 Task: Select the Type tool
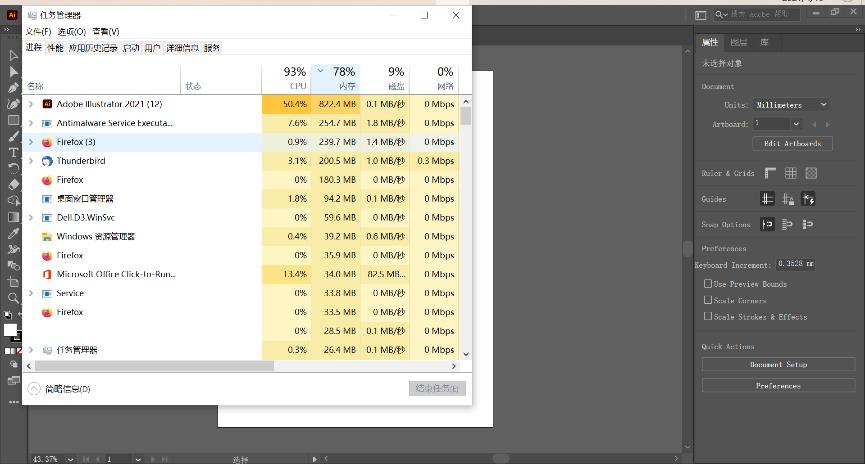pyautogui.click(x=13, y=152)
